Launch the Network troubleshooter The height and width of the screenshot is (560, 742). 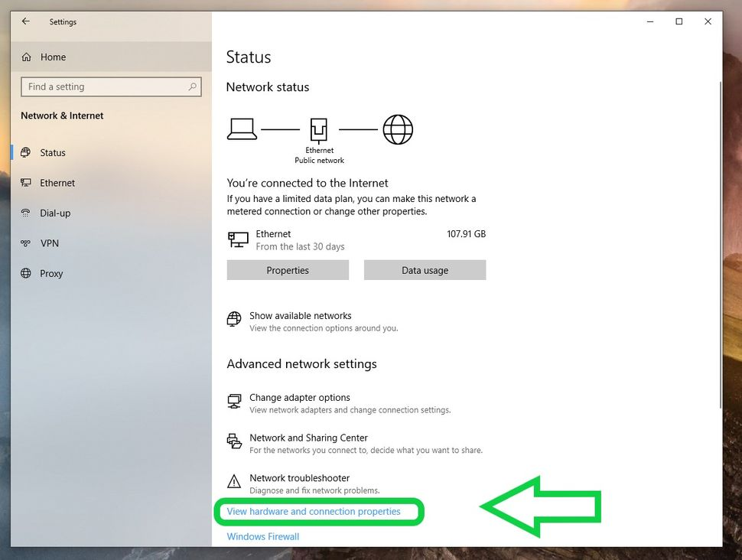(x=304, y=483)
